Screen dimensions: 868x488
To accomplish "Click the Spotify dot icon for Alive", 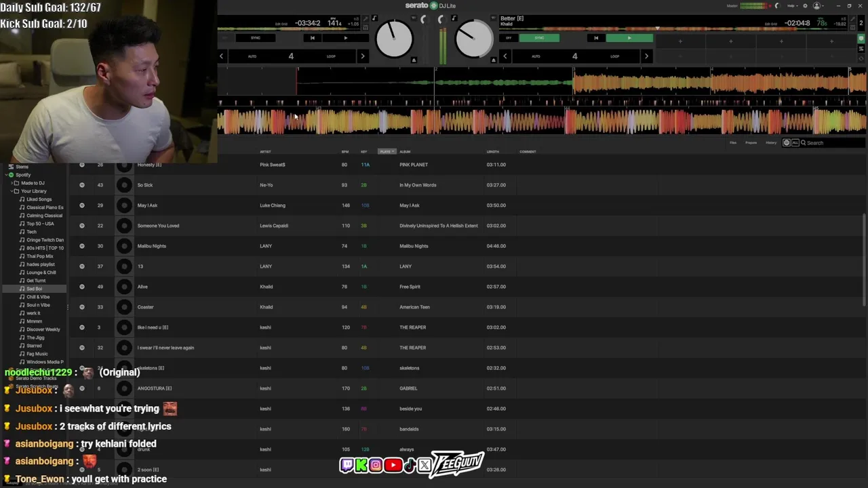I will (82, 287).
